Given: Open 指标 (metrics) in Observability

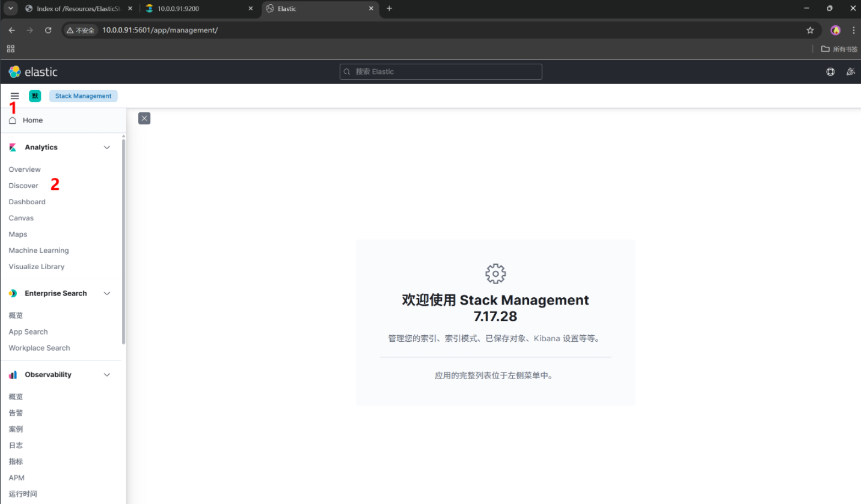Looking at the screenshot, I should click(16, 461).
